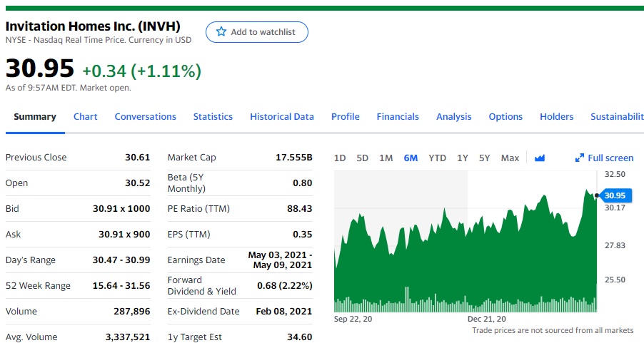Click the Open value 30.52
644x353 pixels.
(x=138, y=183)
